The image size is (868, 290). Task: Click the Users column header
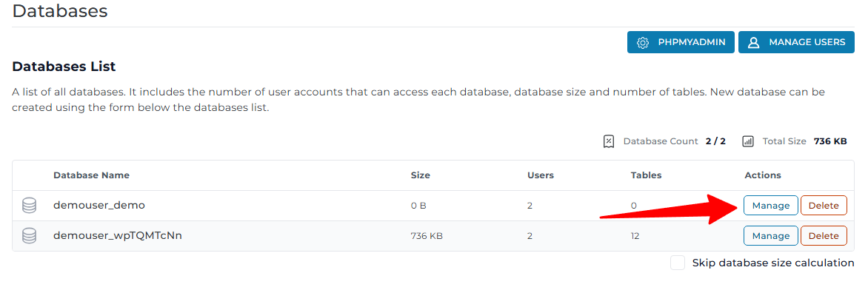pos(541,175)
